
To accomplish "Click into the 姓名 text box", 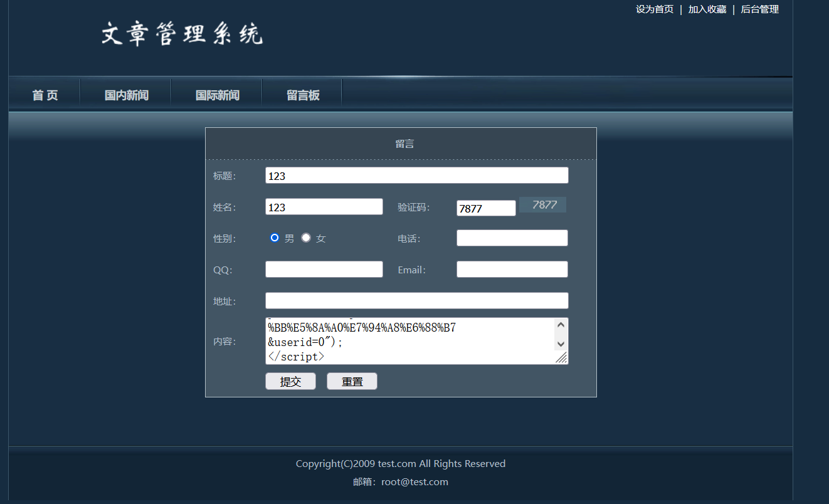I will tap(324, 207).
